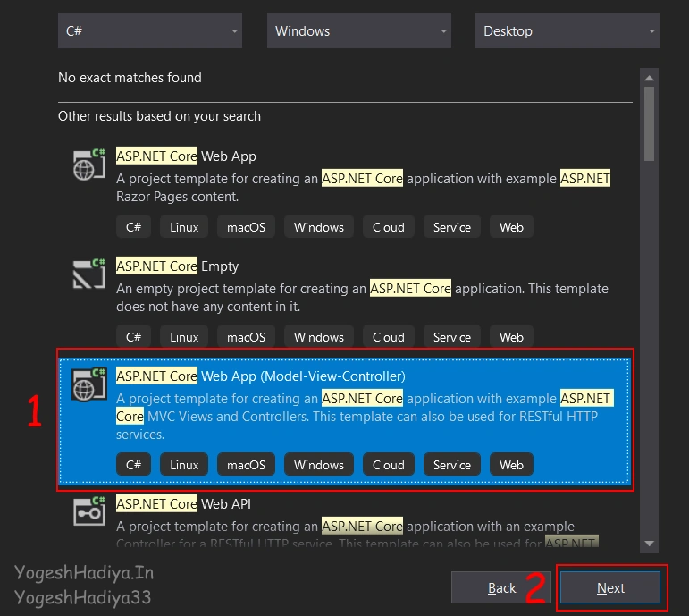Click macOS tag under ASP.NET Core Empty
This screenshot has width=689, height=616.
(246, 337)
